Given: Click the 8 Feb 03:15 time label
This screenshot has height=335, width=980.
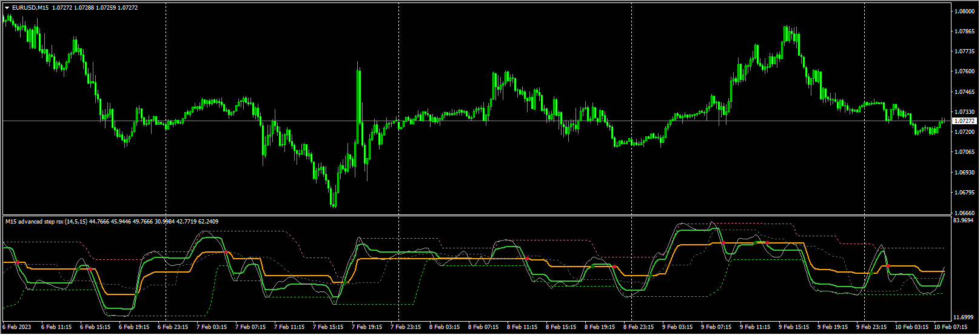Looking at the screenshot, I should coord(445,327).
